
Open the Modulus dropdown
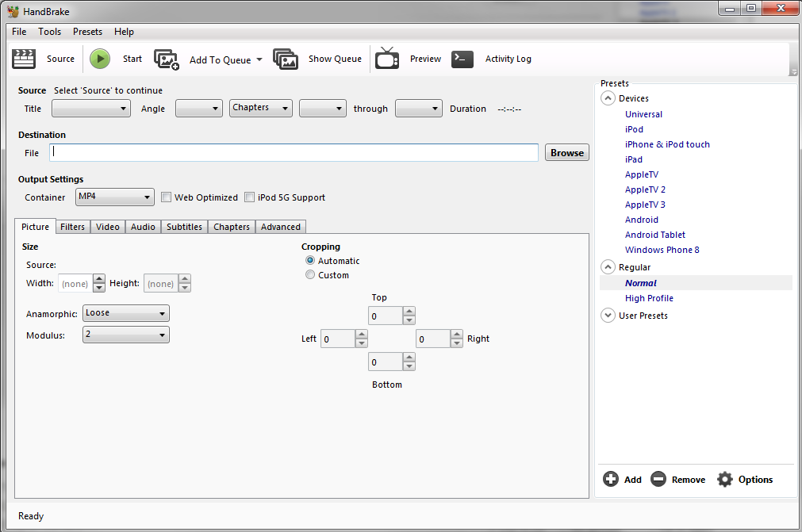pyautogui.click(x=126, y=335)
